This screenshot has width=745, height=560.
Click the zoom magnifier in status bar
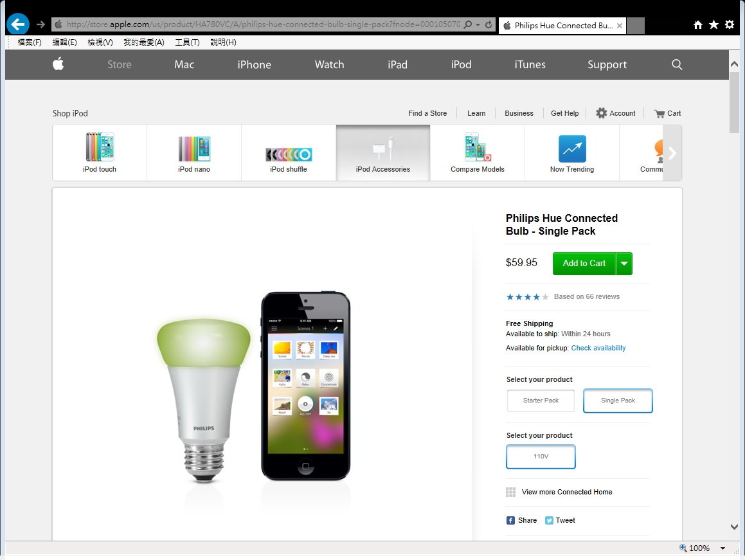pos(683,548)
